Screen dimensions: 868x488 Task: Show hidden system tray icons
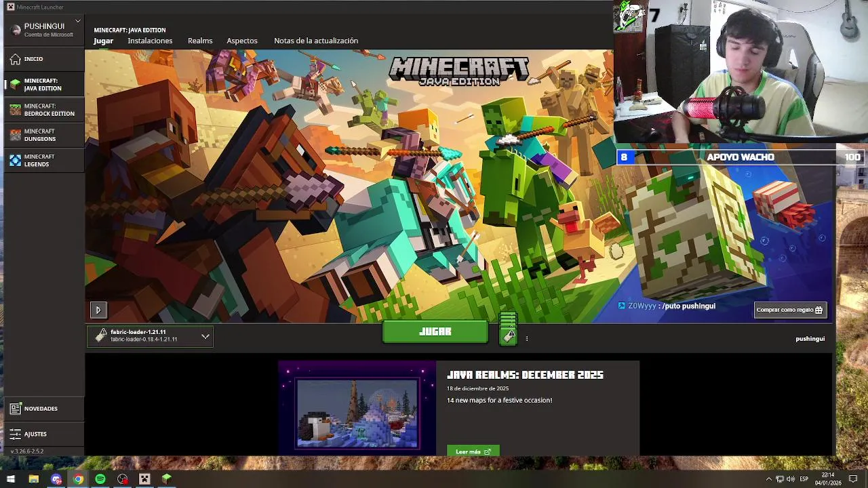(768, 479)
